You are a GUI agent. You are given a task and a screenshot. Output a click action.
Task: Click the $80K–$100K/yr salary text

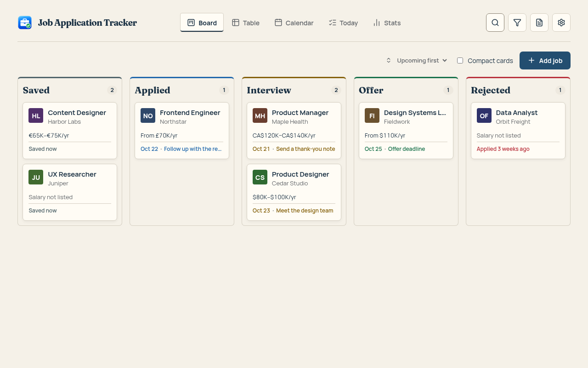point(274,197)
